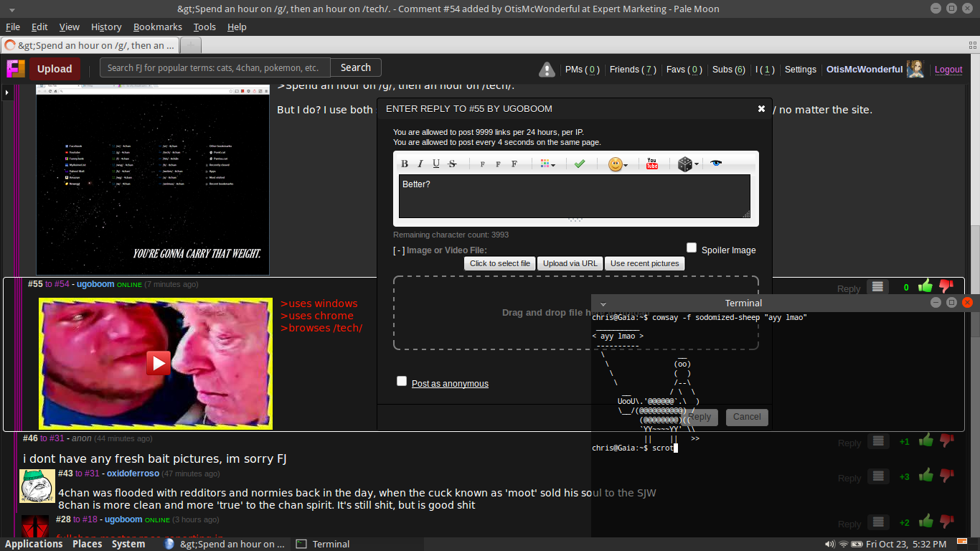Check the Post as anonymous box
This screenshot has height=551, width=980.
[402, 382]
